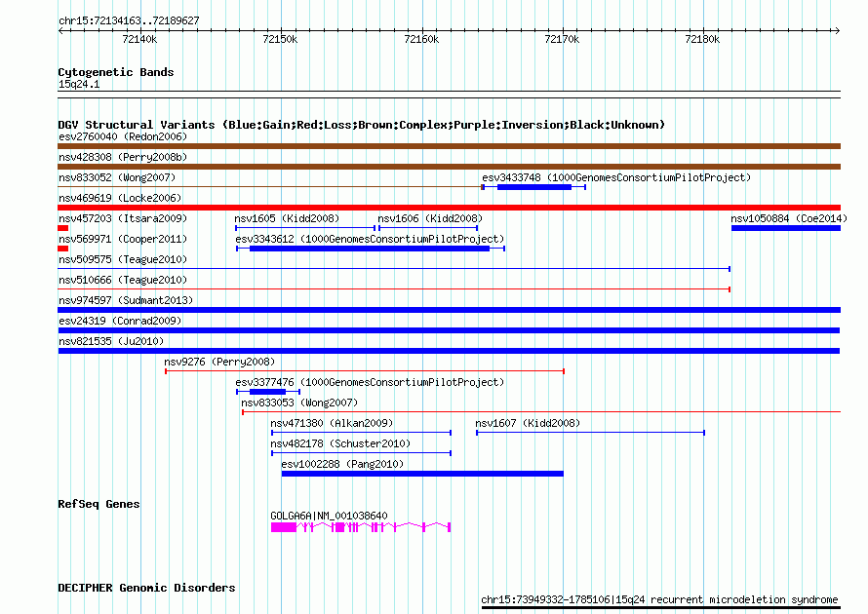The width and height of the screenshot is (868, 614).
Task: Open nsv510666 (Teague2010) variant
Action: coord(123,280)
